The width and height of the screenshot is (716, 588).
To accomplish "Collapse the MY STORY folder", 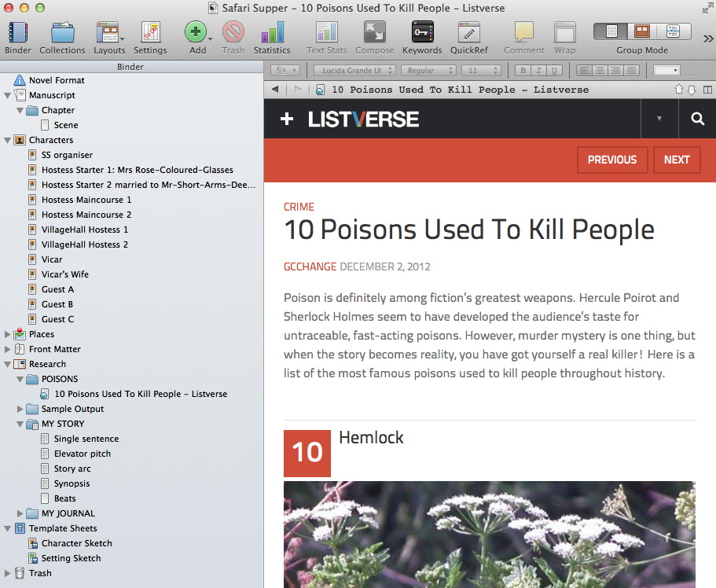I will [x=20, y=424].
